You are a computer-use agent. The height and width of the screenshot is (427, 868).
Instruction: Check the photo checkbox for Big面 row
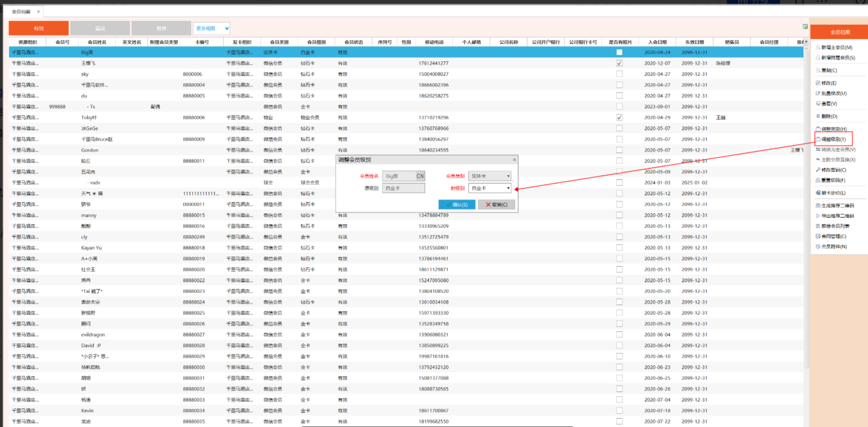coord(619,52)
